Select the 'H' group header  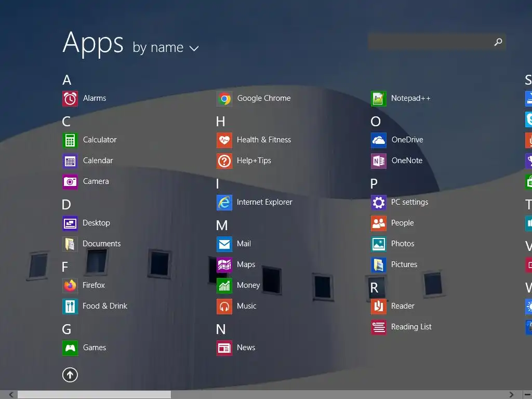(x=220, y=122)
